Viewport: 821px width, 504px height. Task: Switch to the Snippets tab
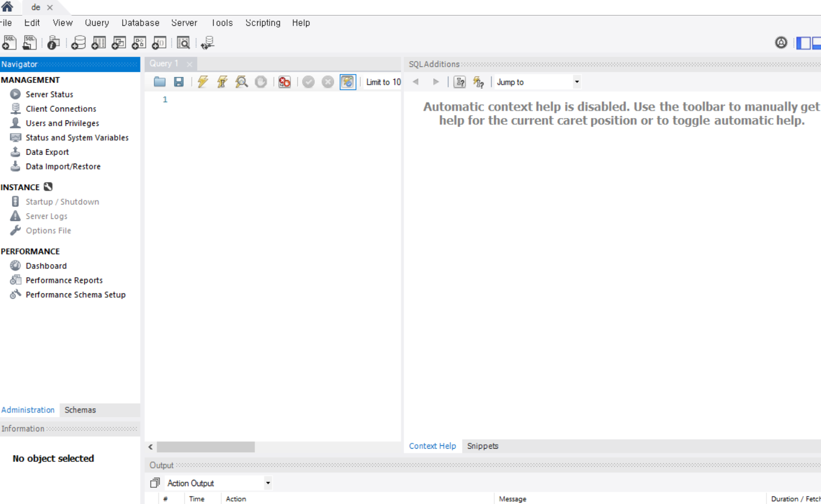coord(483,446)
